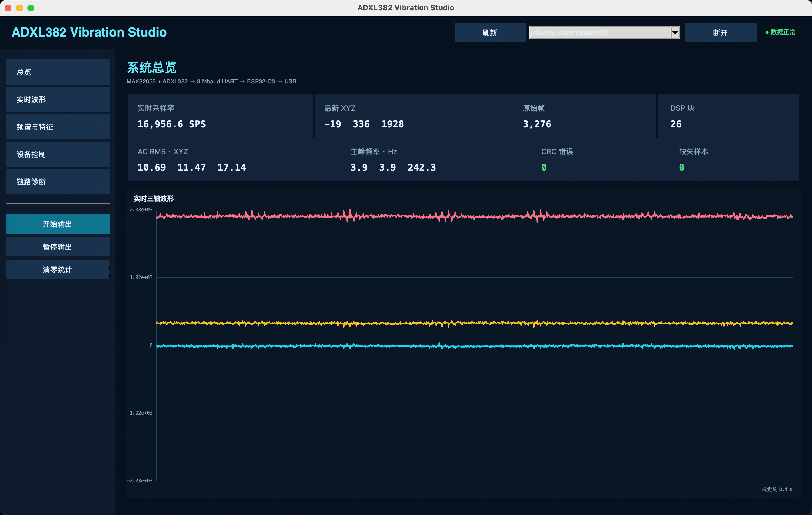Screen dimensions: 812x515
Task: Expand the serial port dropdown arrow
Action: [x=675, y=33]
